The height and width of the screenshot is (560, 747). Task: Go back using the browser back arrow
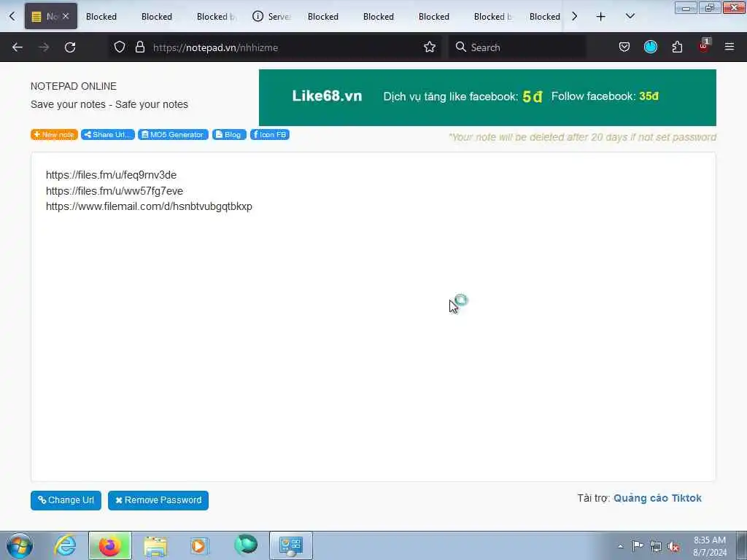[x=18, y=47]
